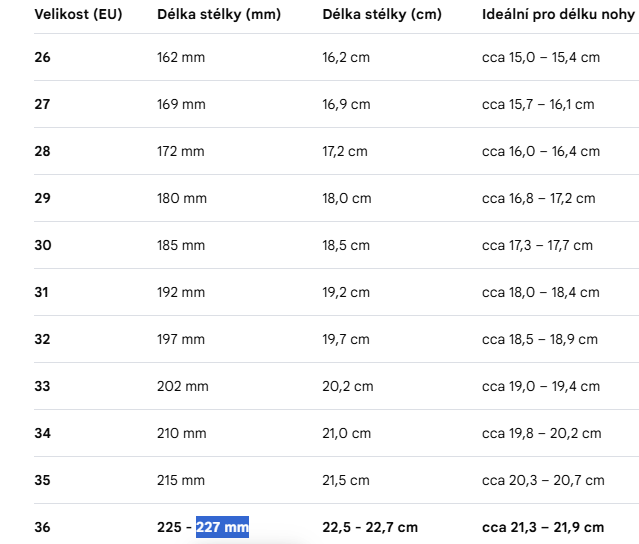This screenshot has width=639, height=544.
Task: Select size 35 row label
Action: (42, 480)
